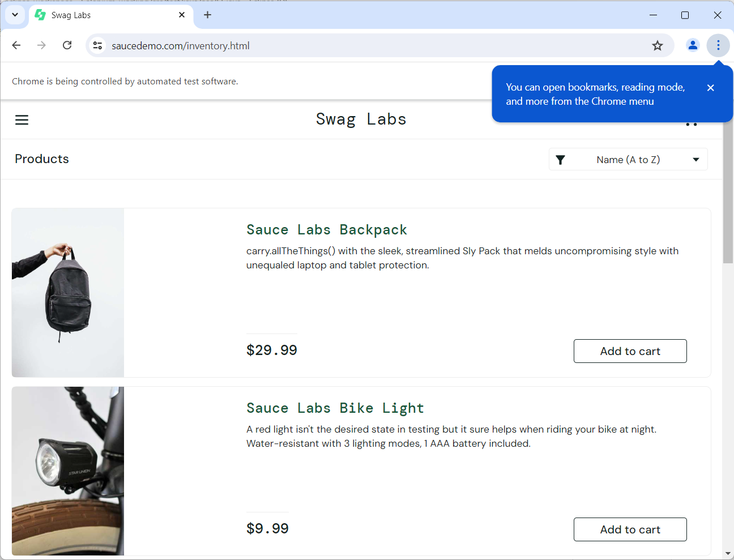734x560 pixels.
Task: Open the hamburger navigation menu
Action: pyautogui.click(x=22, y=120)
